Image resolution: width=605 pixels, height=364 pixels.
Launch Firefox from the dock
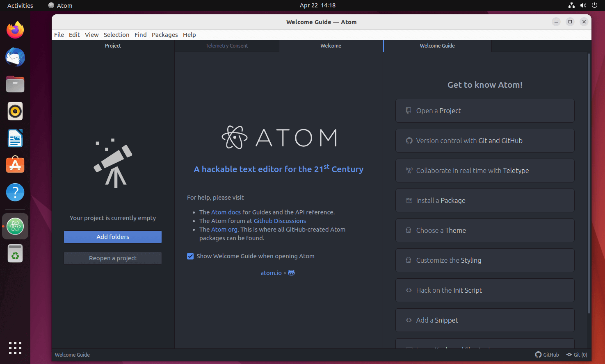15,30
